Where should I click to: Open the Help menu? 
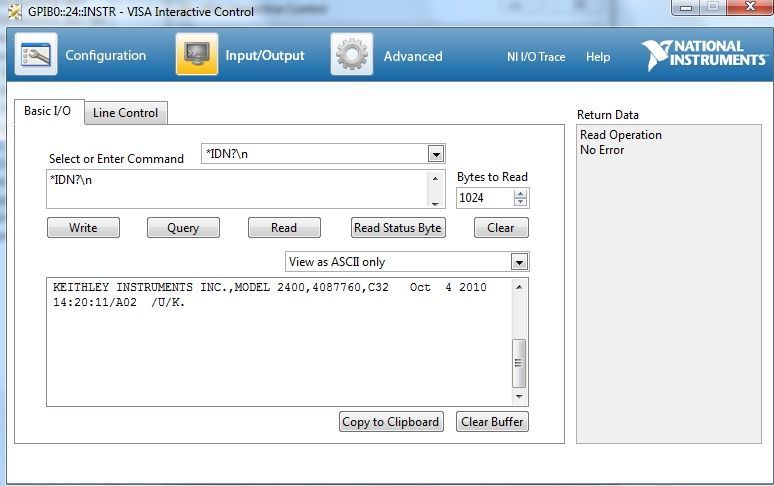click(598, 57)
